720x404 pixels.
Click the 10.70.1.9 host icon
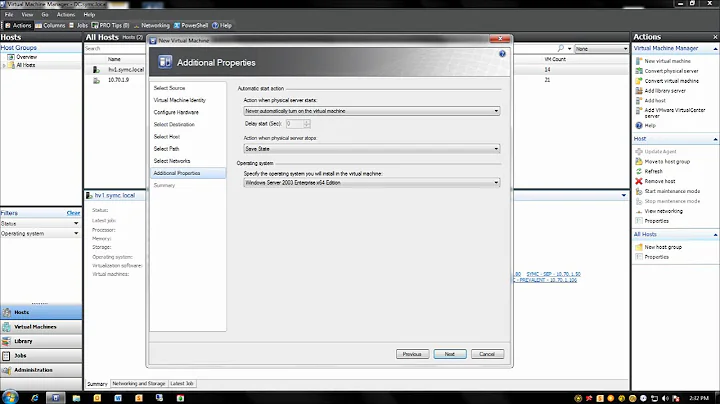point(96,80)
